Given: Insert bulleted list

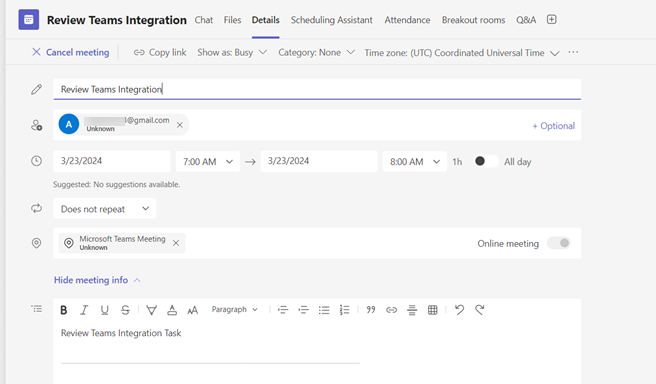Looking at the screenshot, I should tap(324, 310).
